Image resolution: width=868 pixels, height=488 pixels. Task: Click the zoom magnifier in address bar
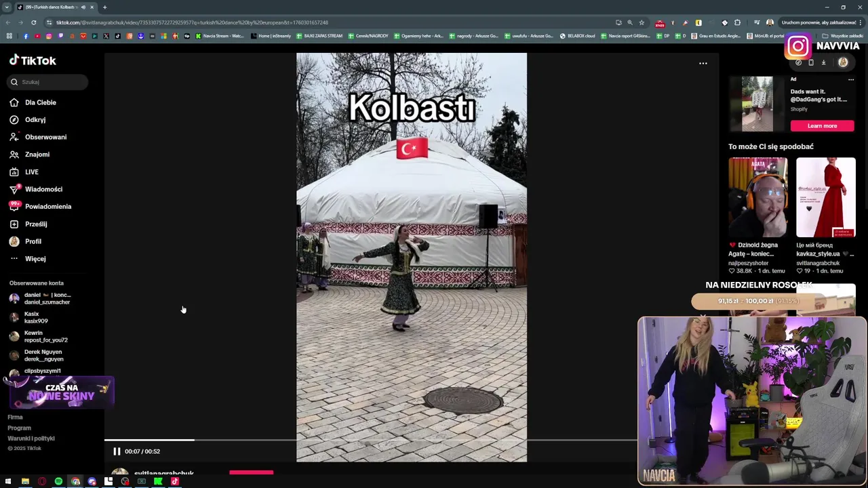tap(630, 22)
